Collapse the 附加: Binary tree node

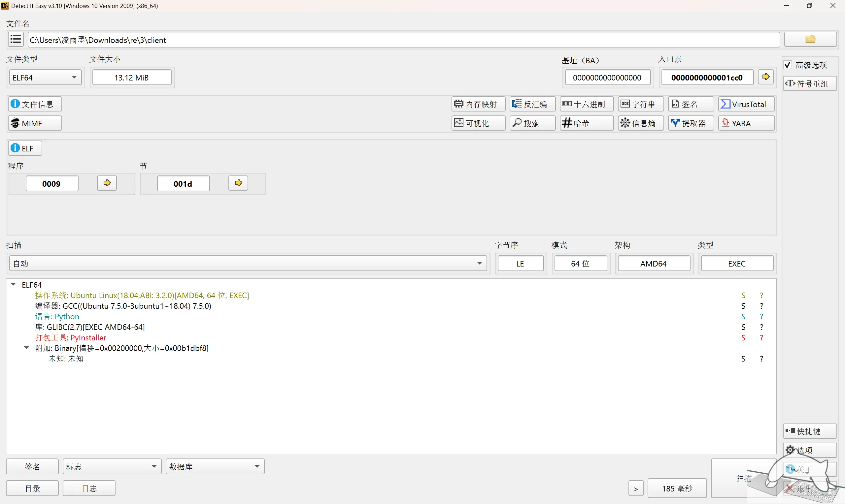click(26, 348)
